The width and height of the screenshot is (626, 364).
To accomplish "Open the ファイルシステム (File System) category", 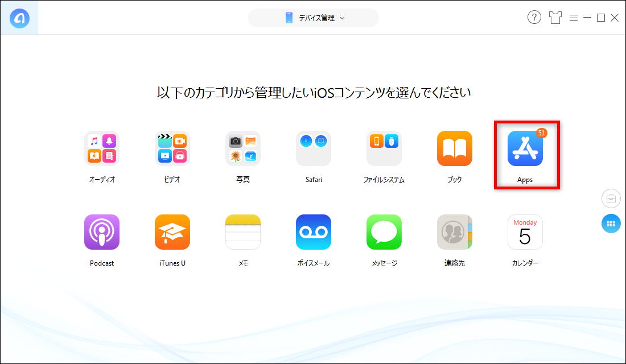I will pyautogui.click(x=384, y=148).
